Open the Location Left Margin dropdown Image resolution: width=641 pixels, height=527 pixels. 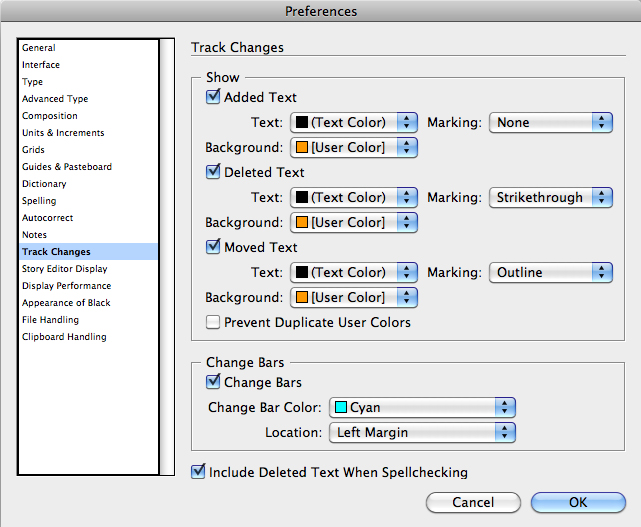click(422, 433)
